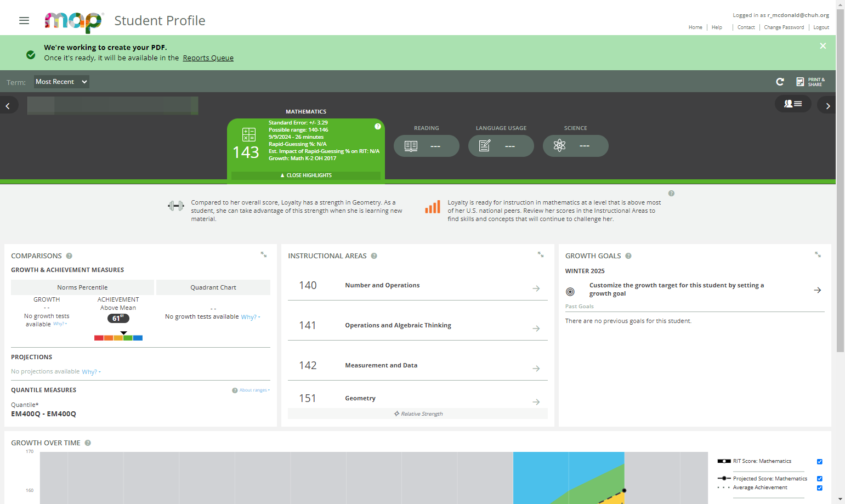
Task: Click Why? under Quadrant Chart
Action: click(250, 317)
